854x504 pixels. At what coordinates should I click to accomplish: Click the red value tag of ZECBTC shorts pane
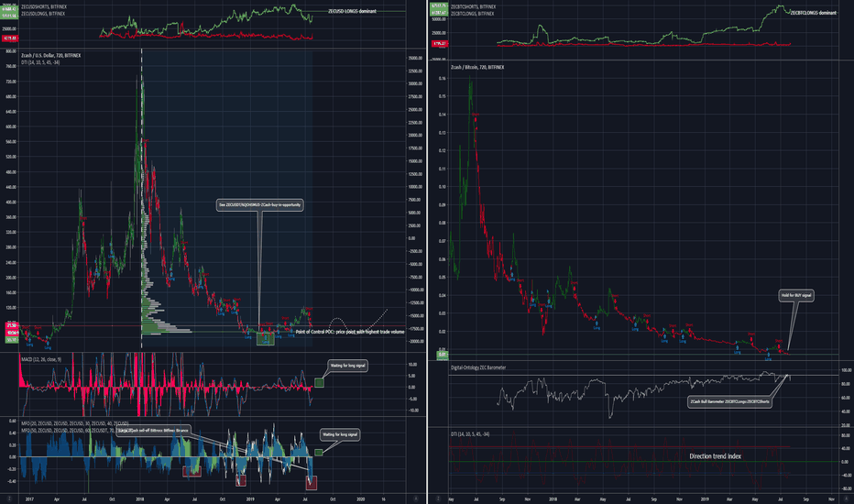pyautogui.click(x=440, y=44)
